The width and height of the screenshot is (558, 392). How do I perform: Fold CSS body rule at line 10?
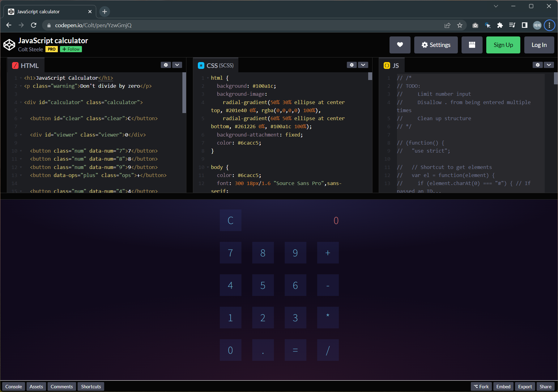(x=208, y=167)
